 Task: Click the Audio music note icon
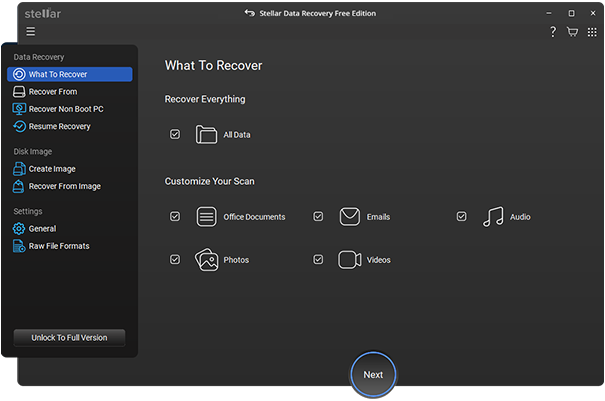coord(493,217)
